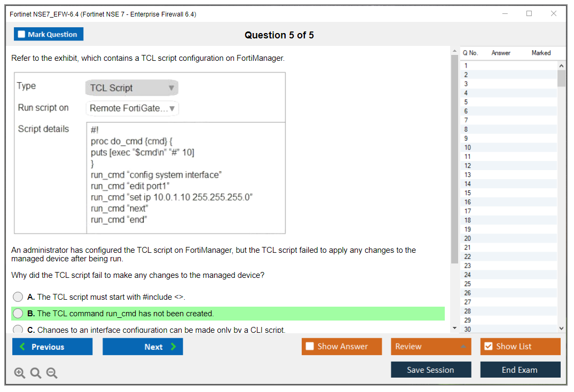Click the zoom in magnifier icon
574x392 pixels.
click(20, 373)
